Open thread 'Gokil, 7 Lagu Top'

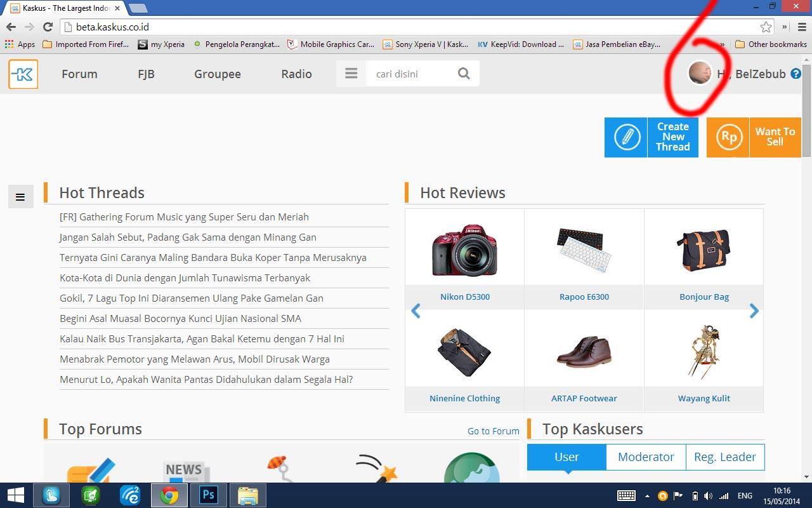click(x=192, y=298)
